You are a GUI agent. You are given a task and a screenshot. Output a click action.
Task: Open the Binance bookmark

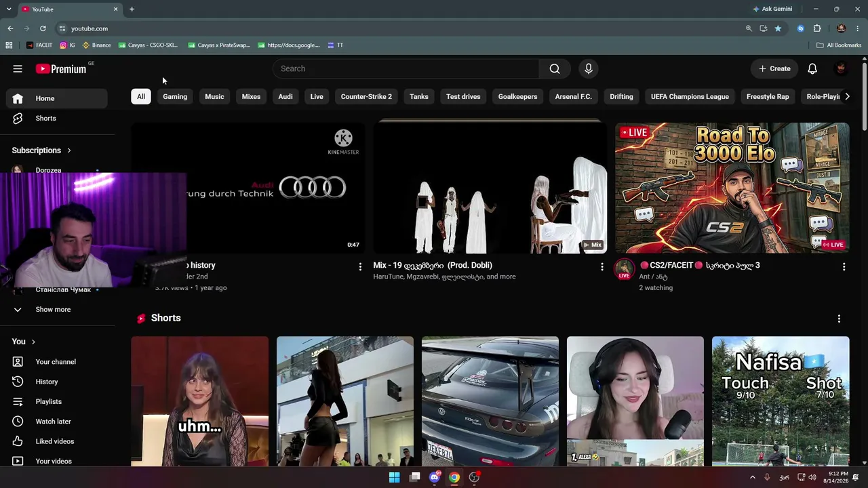pos(96,45)
